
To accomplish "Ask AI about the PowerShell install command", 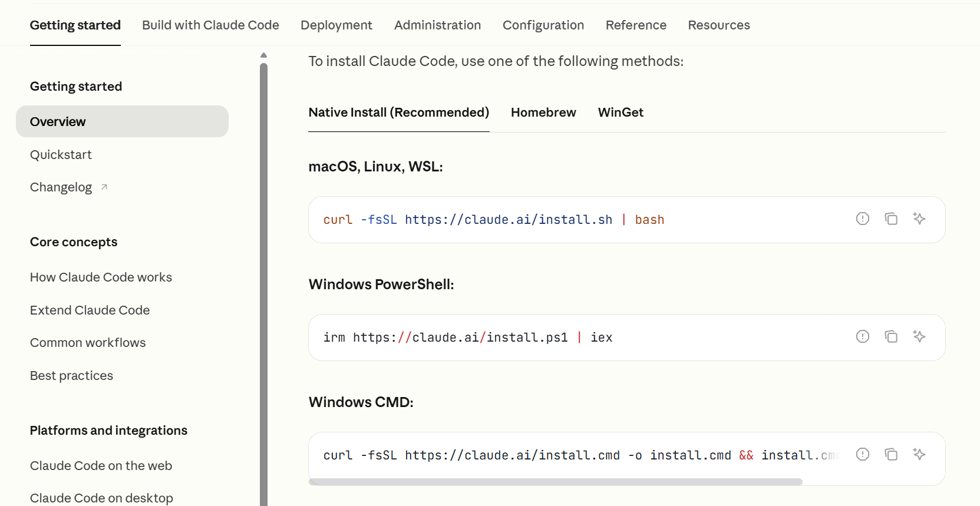I will [919, 337].
